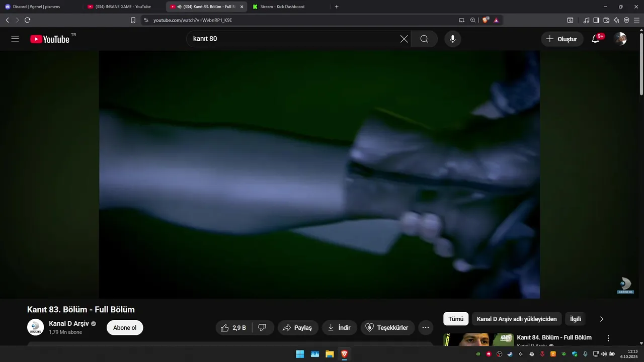Open options for Kanıt 84. Bölüm suggestion

click(608, 338)
